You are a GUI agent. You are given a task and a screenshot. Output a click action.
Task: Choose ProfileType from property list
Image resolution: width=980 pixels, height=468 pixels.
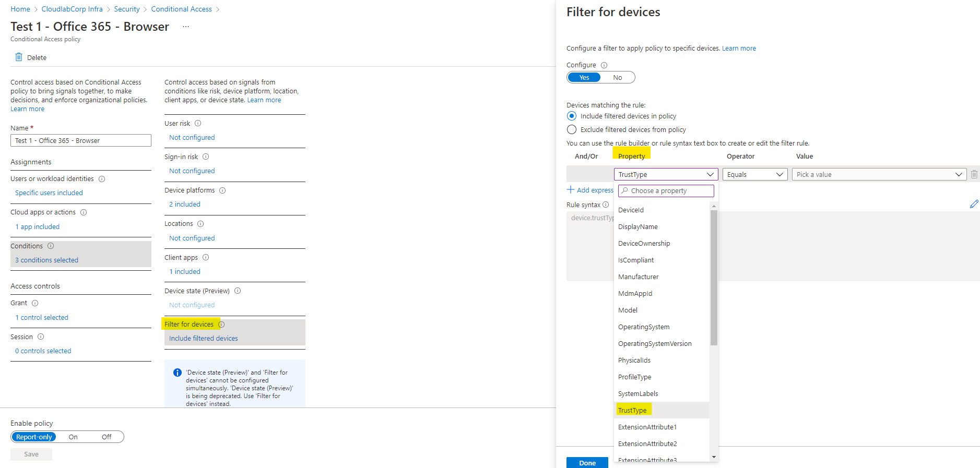pyautogui.click(x=662, y=377)
